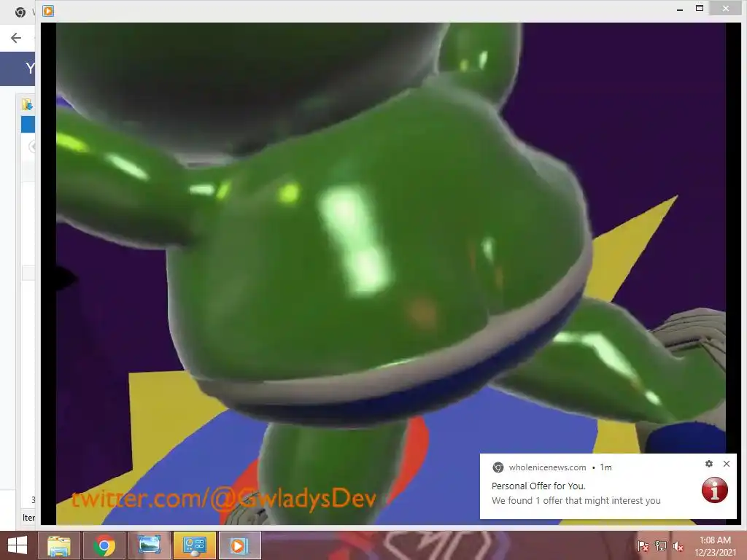Close the media player window

pos(726,9)
